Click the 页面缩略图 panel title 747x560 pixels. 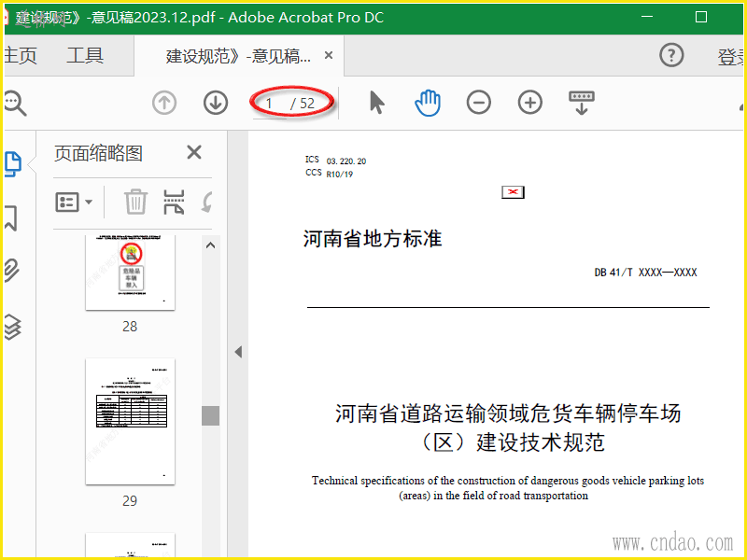point(98,153)
